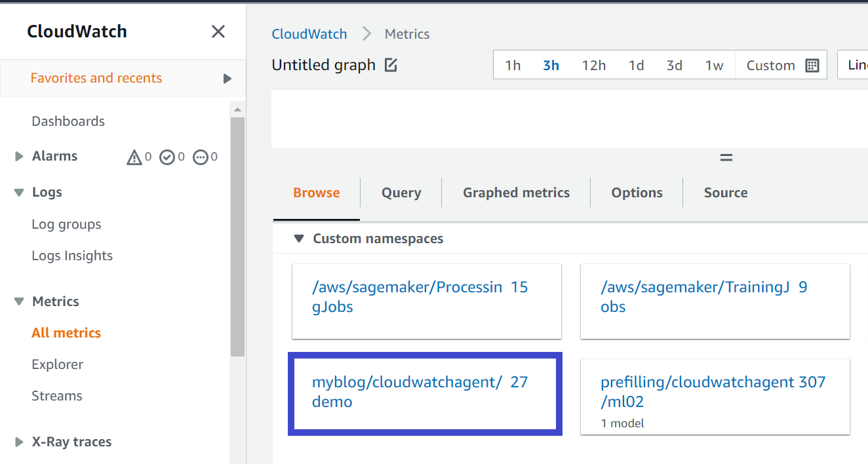Set time range to 1w
This screenshot has width=868, height=464.
(714, 66)
